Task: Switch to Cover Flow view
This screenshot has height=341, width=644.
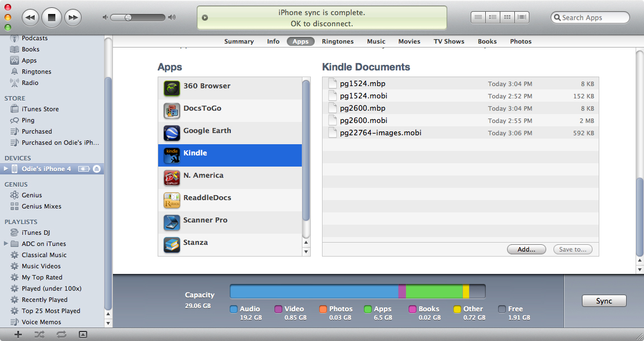Action: coord(522,17)
